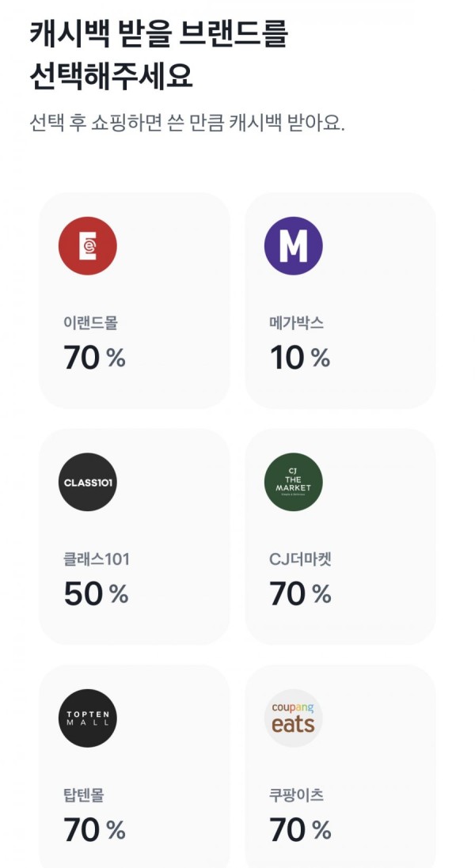Choose the 메가박스 brand name label
475x868 pixels.
[297, 323]
